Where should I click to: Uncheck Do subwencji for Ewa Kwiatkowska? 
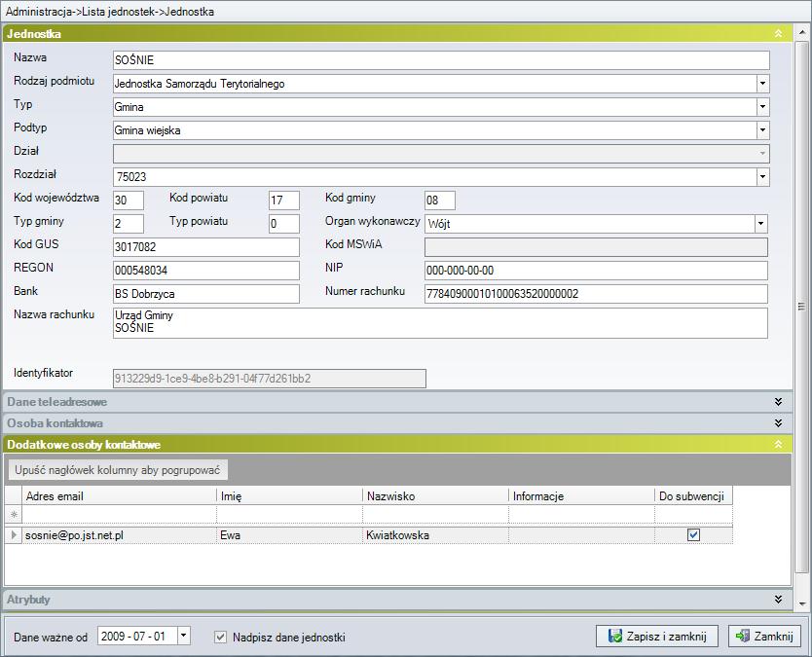tap(693, 534)
